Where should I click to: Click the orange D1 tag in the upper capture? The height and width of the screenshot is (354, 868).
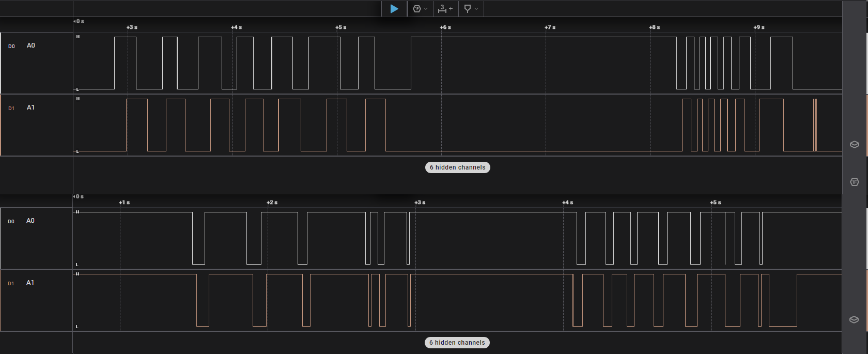[x=11, y=109]
